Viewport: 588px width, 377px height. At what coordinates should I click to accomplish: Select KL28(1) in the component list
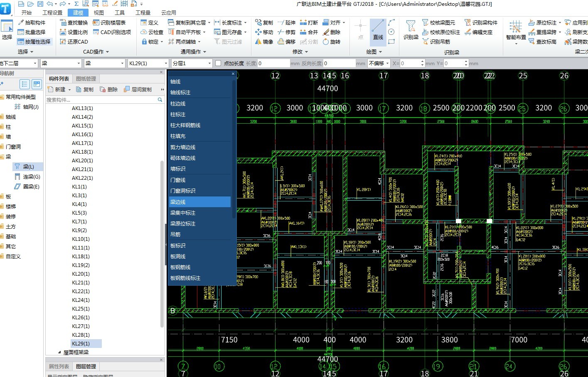[81, 335]
